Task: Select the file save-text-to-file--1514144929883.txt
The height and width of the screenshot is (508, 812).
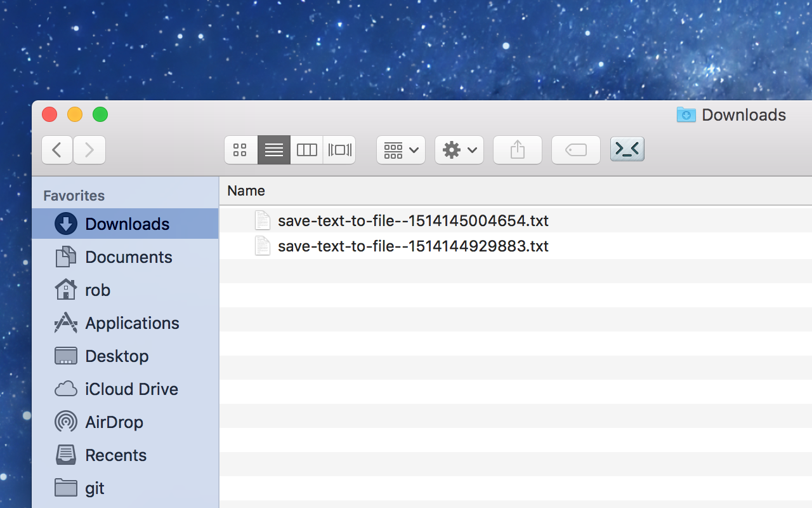Action: [x=413, y=246]
